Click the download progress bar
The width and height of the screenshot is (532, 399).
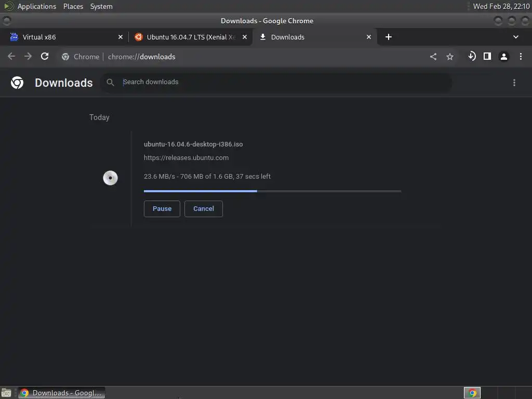coord(272,191)
